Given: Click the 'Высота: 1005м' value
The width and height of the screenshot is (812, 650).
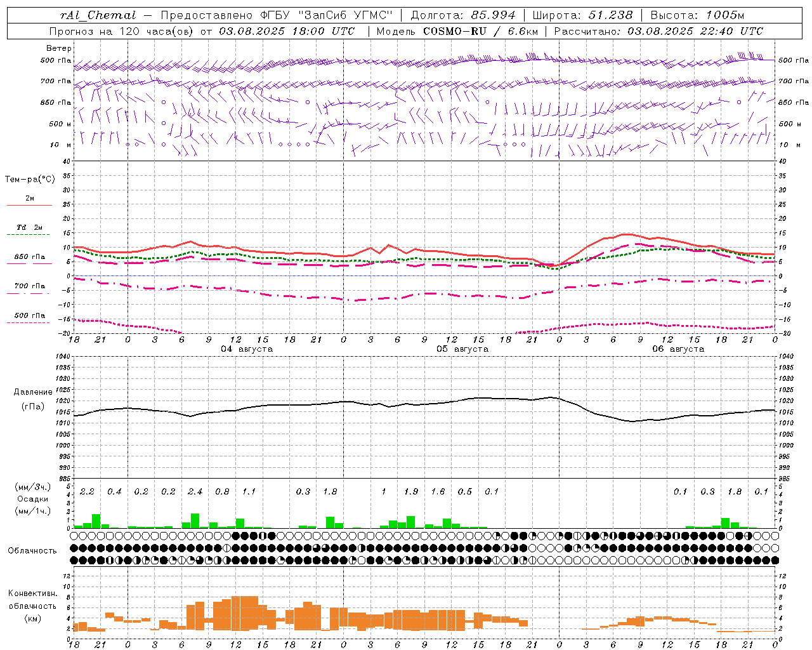Looking at the screenshot, I should (x=697, y=15).
